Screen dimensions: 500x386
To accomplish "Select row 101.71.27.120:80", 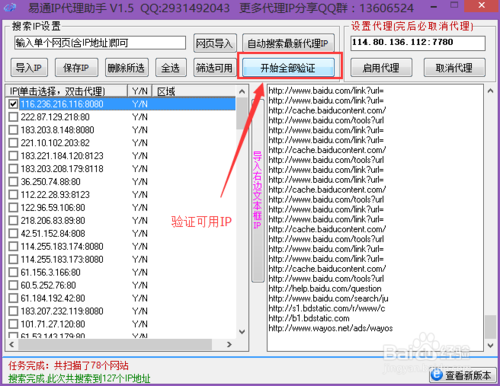I will pos(121,324).
